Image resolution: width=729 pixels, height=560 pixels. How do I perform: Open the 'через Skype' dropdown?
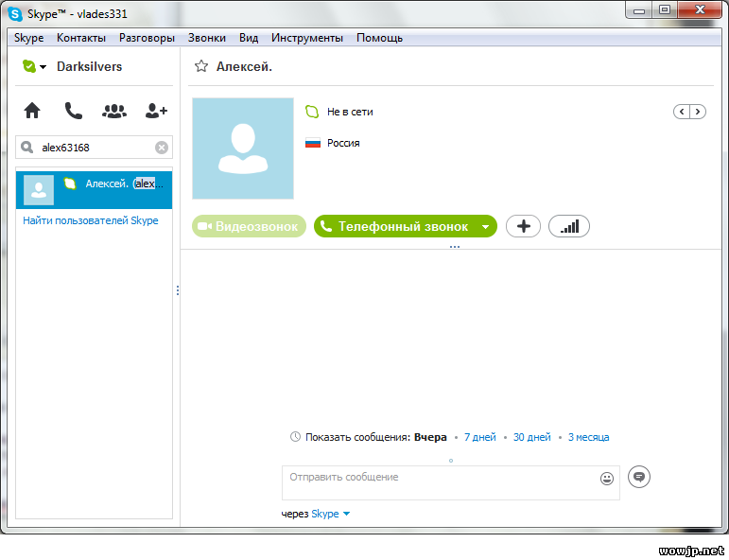[345, 514]
